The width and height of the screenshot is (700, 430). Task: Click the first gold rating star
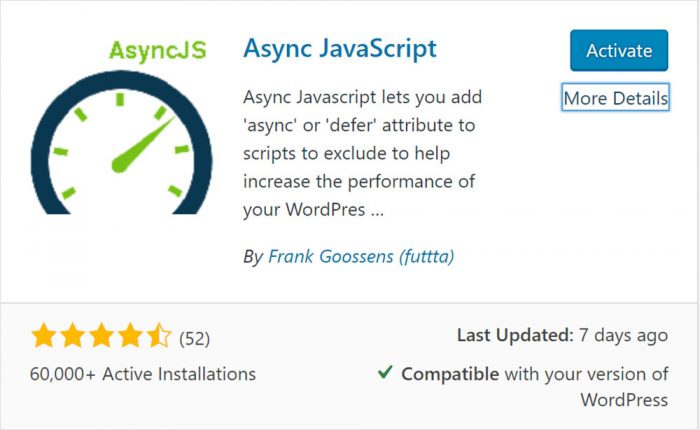tap(44, 336)
